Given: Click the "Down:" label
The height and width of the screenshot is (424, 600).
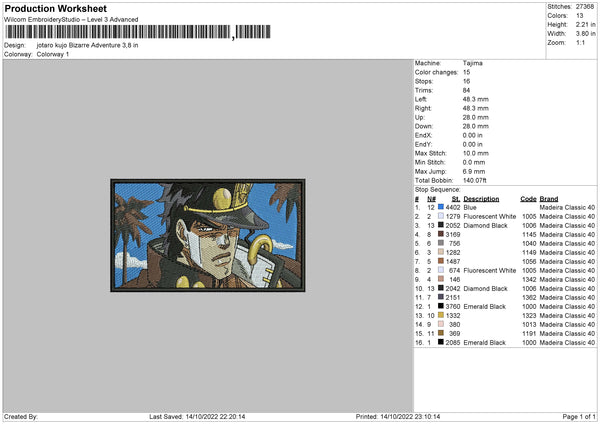Looking at the screenshot, I should 424,126.
